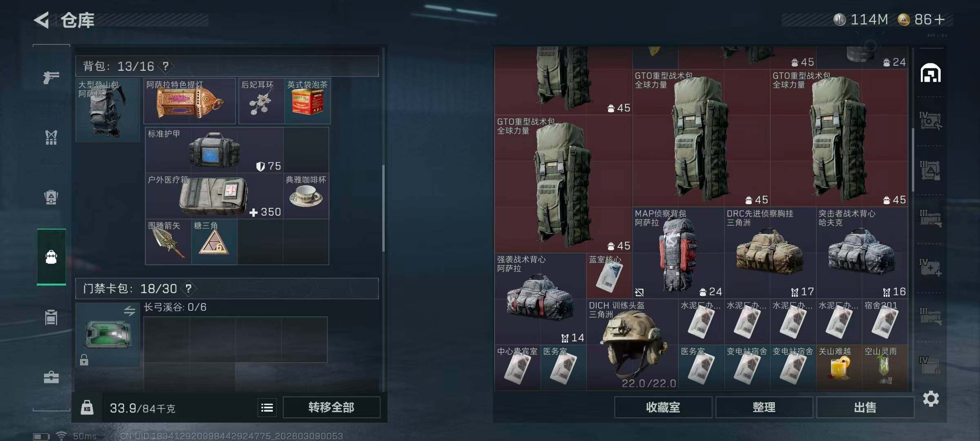Expand the 门禁卡包 18/30 section header

point(227,289)
